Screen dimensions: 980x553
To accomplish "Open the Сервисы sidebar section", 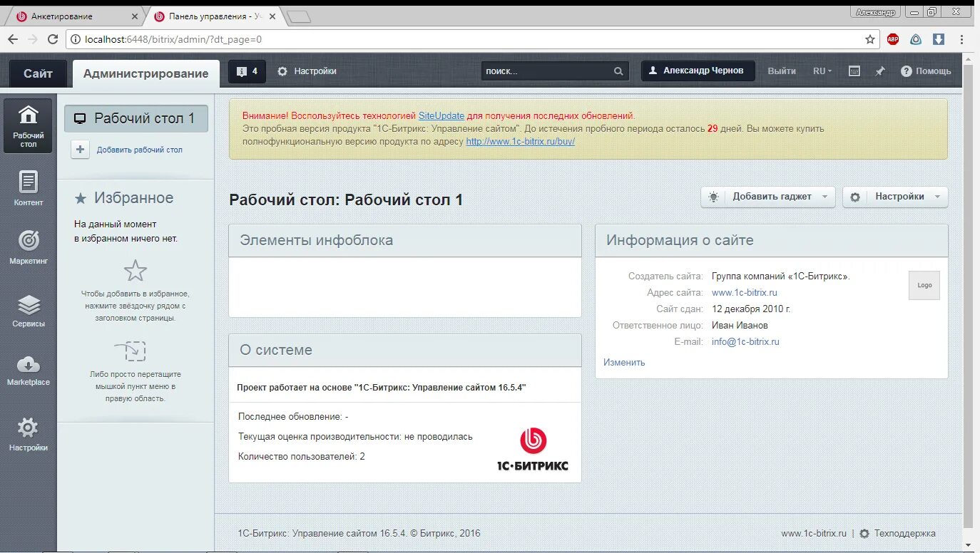I will tap(28, 311).
